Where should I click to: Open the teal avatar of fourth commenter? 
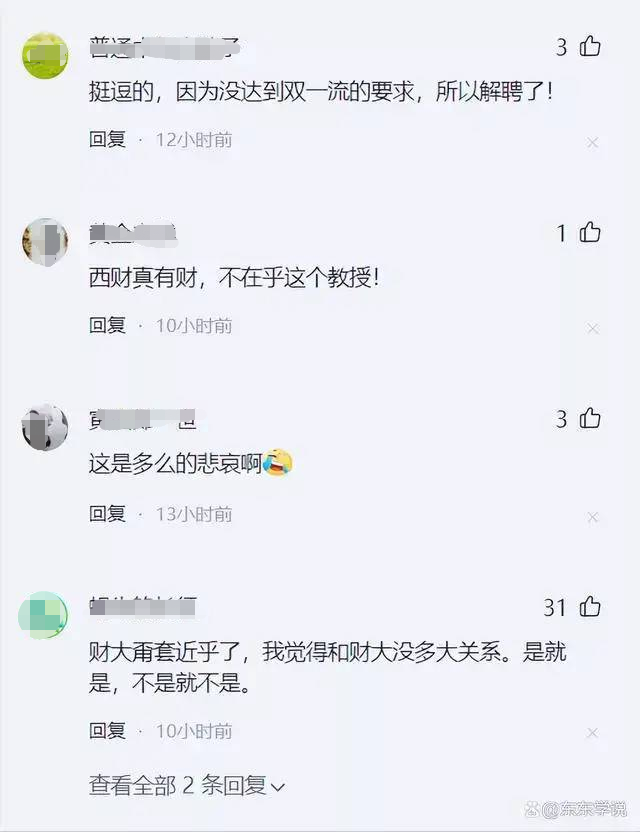point(43,615)
